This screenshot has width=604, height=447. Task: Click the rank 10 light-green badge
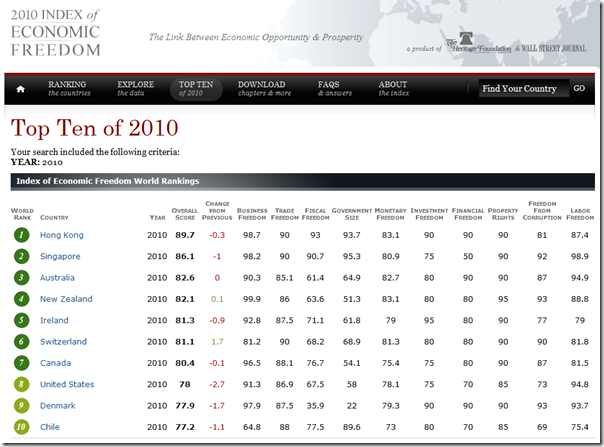(22, 427)
